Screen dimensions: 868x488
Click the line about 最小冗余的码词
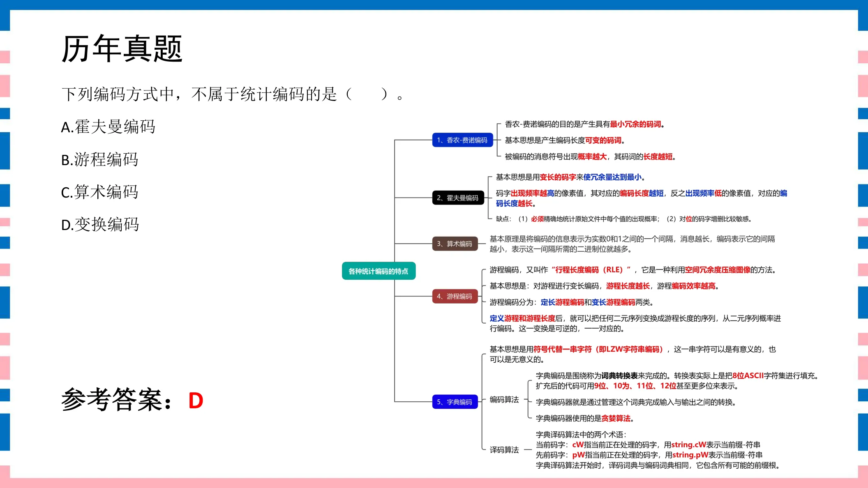pyautogui.click(x=585, y=124)
